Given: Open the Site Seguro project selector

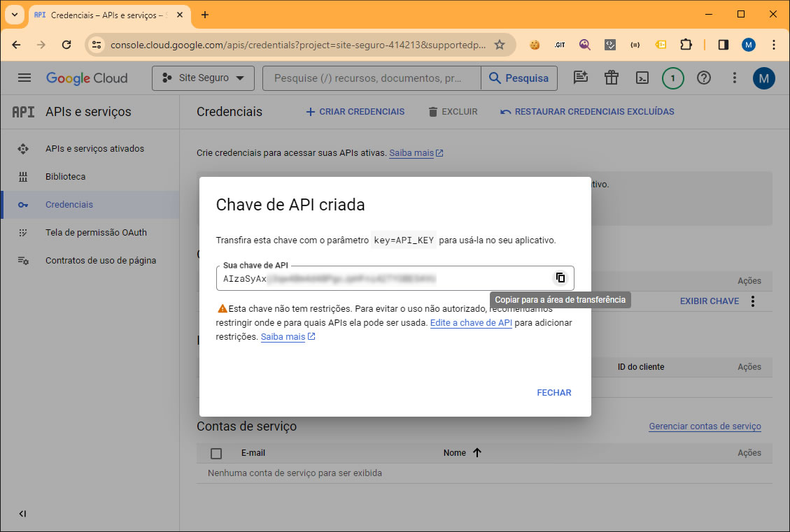Looking at the screenshot, I should [x=203, y=78].
